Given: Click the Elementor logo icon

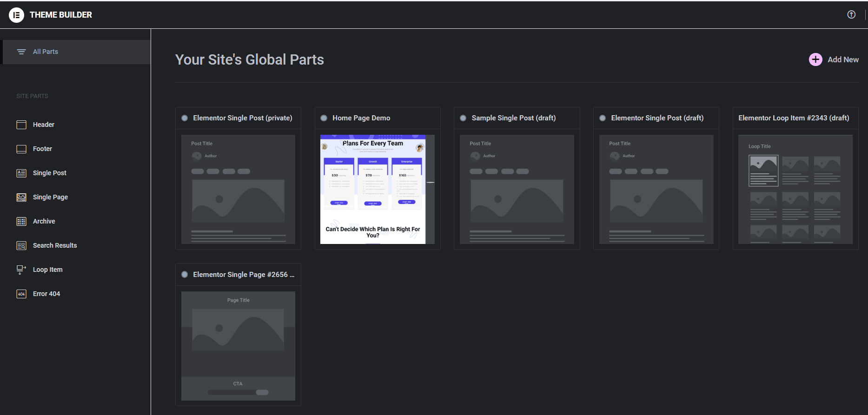Looking at the screenshot, I should coord(16,15).
